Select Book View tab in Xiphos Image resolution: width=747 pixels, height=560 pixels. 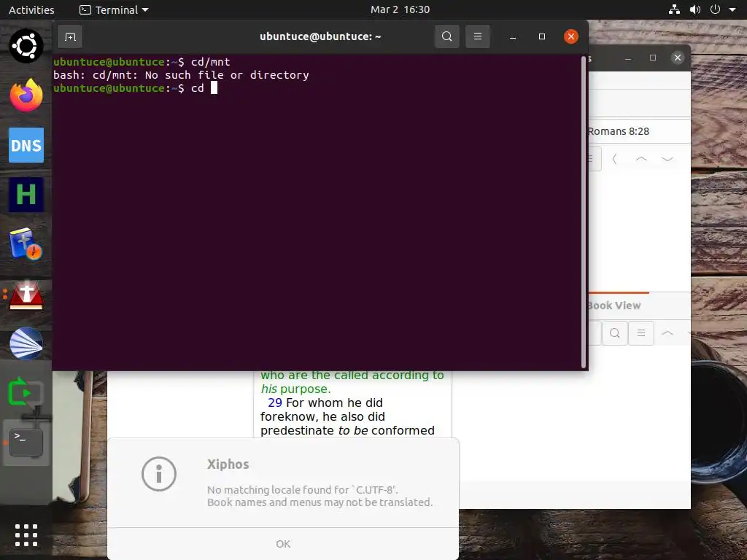(x=614, y=306)
